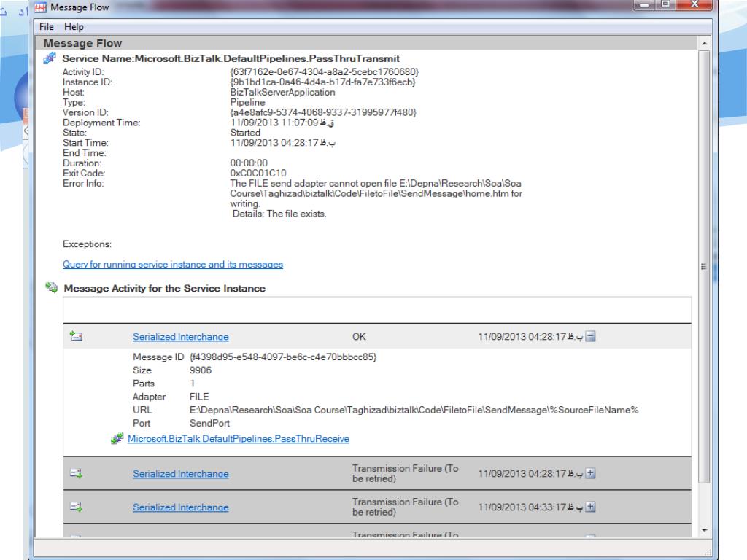Open the Serialized Interchange link for the 04:33:17 failure
The image size is (747, 560).
pos(181,507)
